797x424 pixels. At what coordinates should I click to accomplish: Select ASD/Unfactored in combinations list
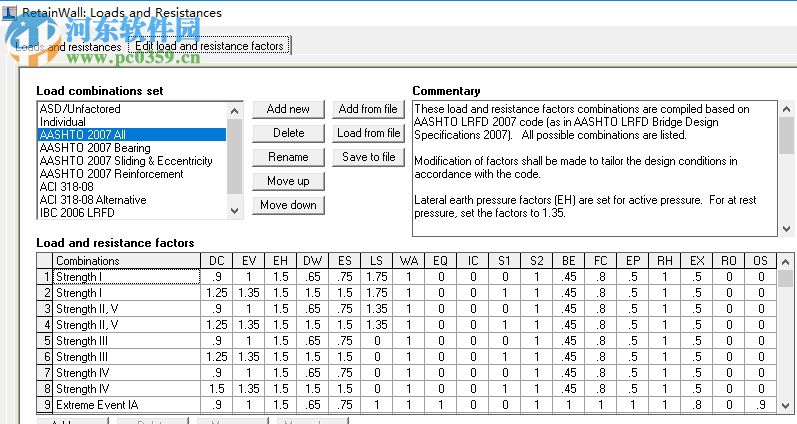tap(132, 109)
